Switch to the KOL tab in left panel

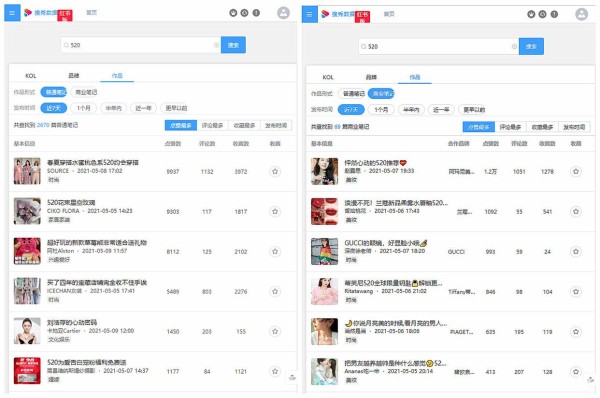click(31, 76)
